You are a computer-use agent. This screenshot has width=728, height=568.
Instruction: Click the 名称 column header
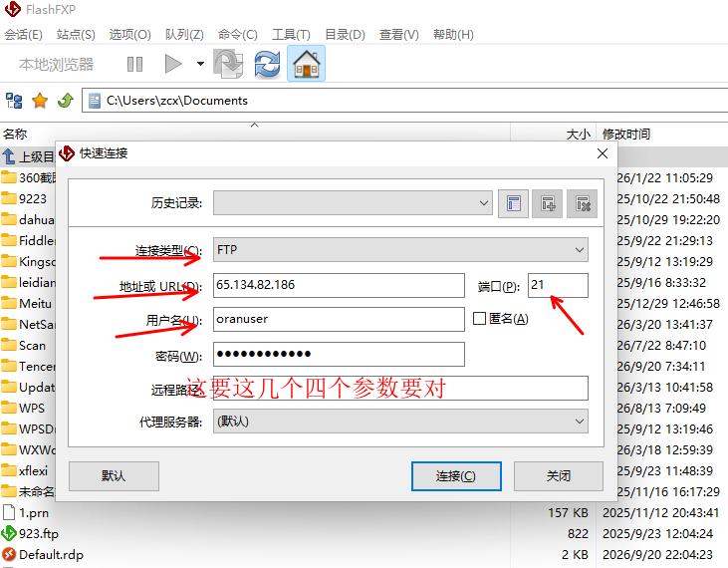[x=15, y=135]
